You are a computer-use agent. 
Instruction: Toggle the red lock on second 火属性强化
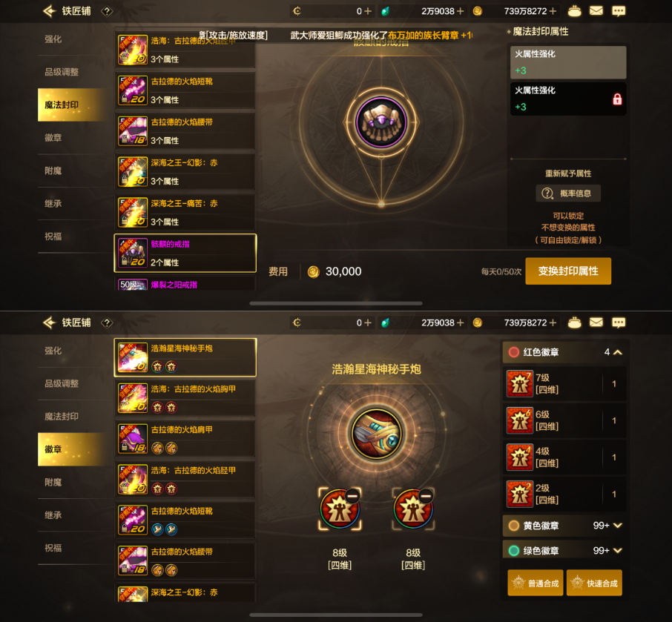[616, 99]
